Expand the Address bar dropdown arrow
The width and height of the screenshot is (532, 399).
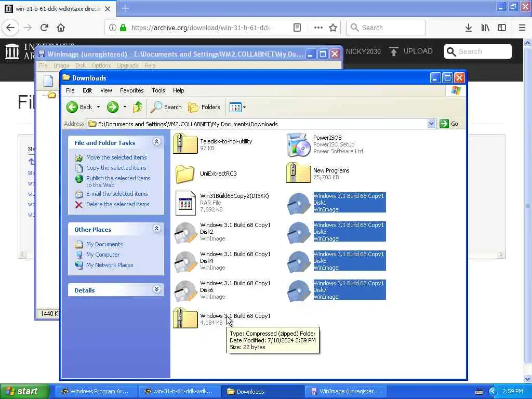pos(431,124)
